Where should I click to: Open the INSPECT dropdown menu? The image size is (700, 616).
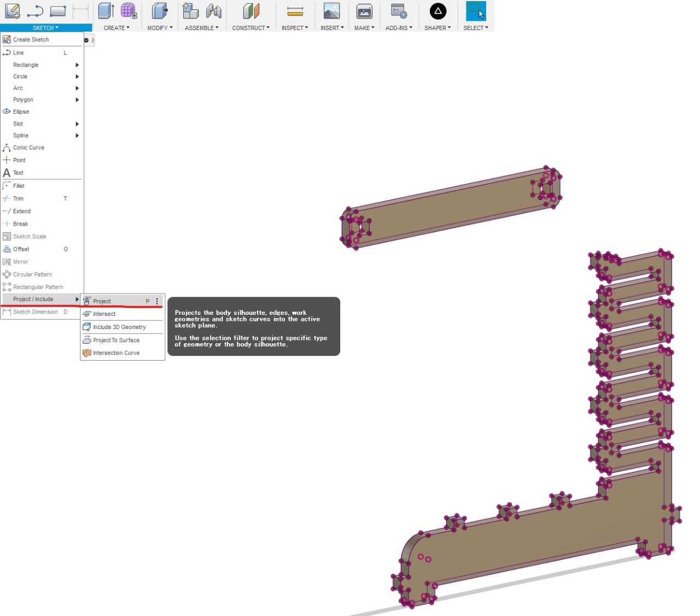pos(295,28)
